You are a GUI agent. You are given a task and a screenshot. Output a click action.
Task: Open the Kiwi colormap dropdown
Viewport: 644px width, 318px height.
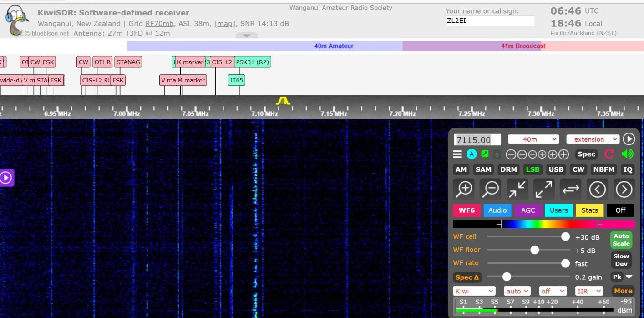474,291
